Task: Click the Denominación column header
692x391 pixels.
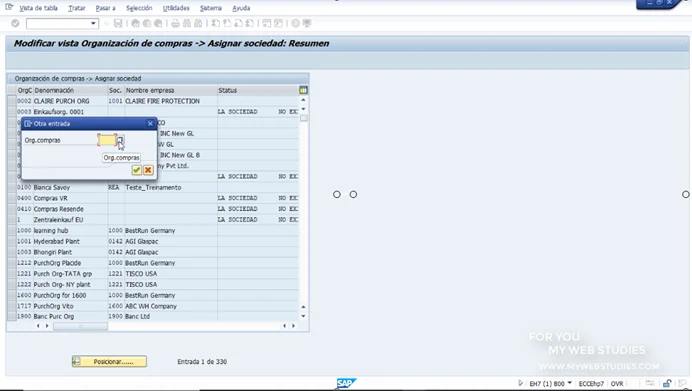Action: coord(71,90)
